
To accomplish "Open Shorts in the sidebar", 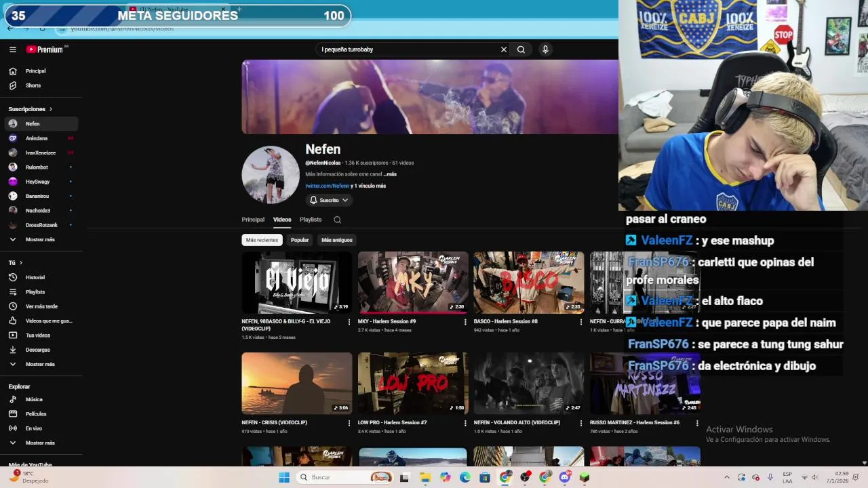I will pyautogui.click(x=41, y=85).
